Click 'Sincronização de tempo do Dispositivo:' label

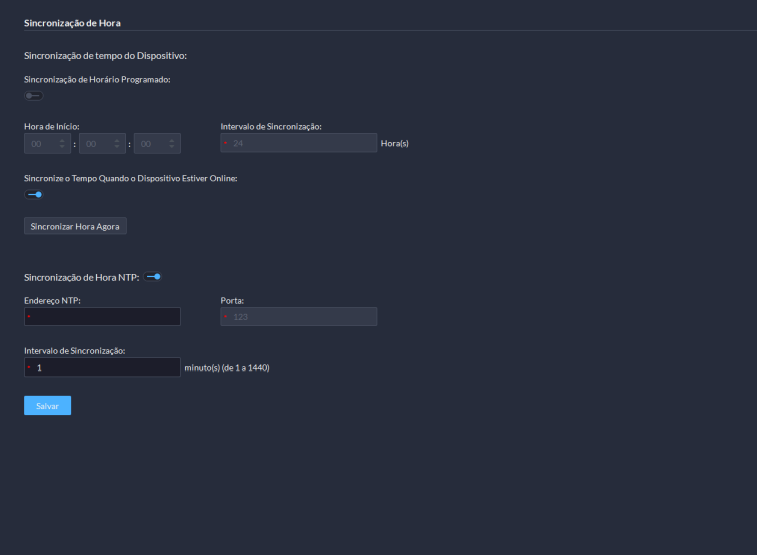click(x=105, y=56)
